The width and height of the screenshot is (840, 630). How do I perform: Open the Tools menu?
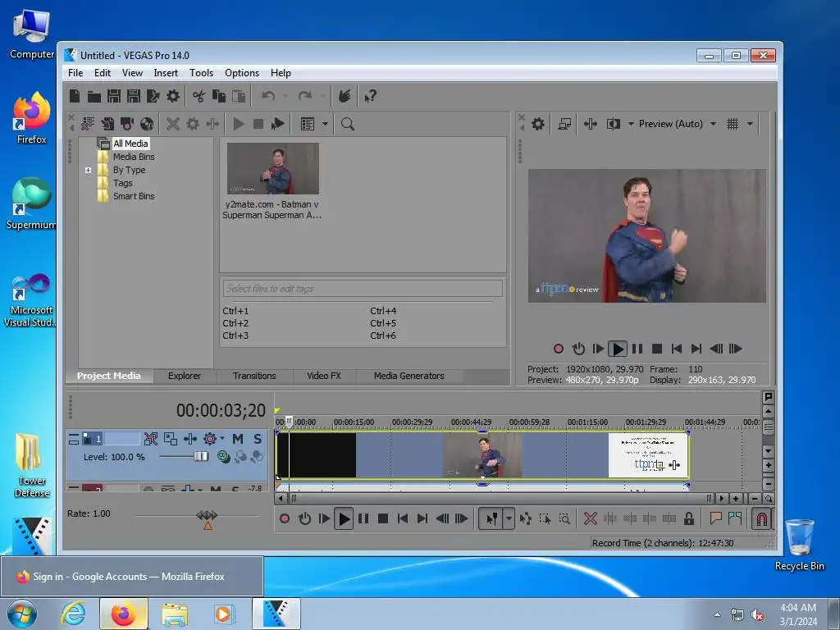(201, 73)
